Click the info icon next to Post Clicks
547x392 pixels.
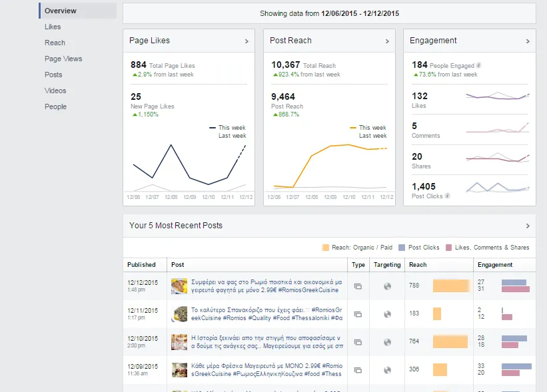447,196
